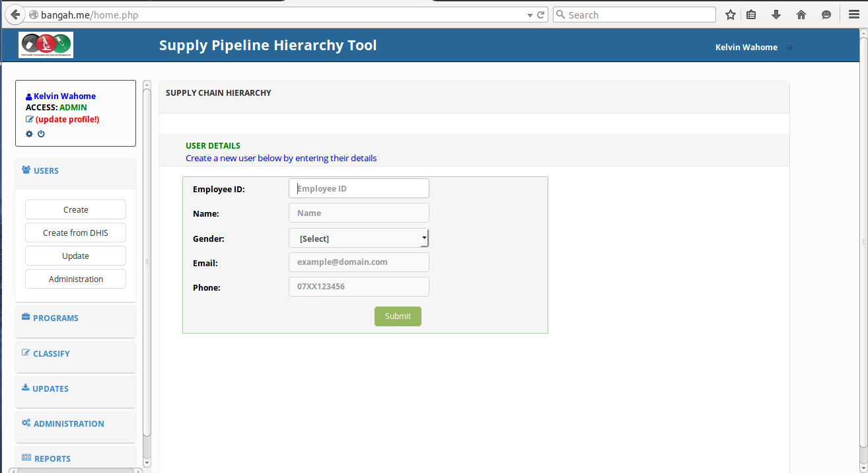Click the power logout icon in profile box

point(41,134)
